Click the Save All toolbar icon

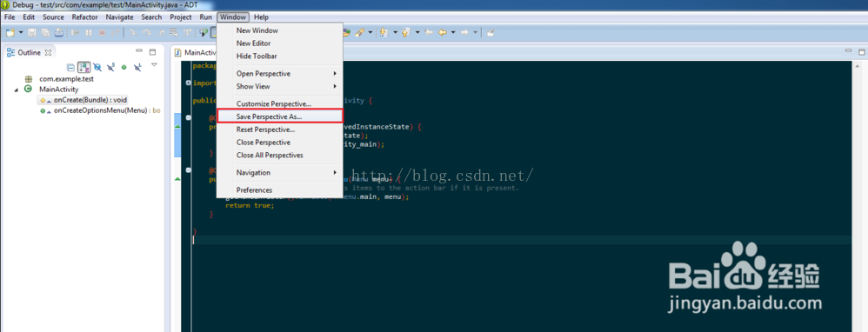(x=45, y=33)
